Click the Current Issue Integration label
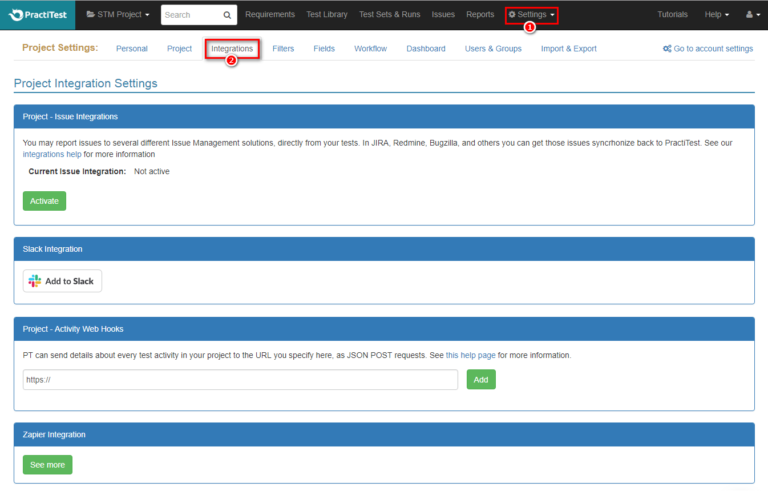The width and height of the screenshot is (768, 491). coord(77,172)
